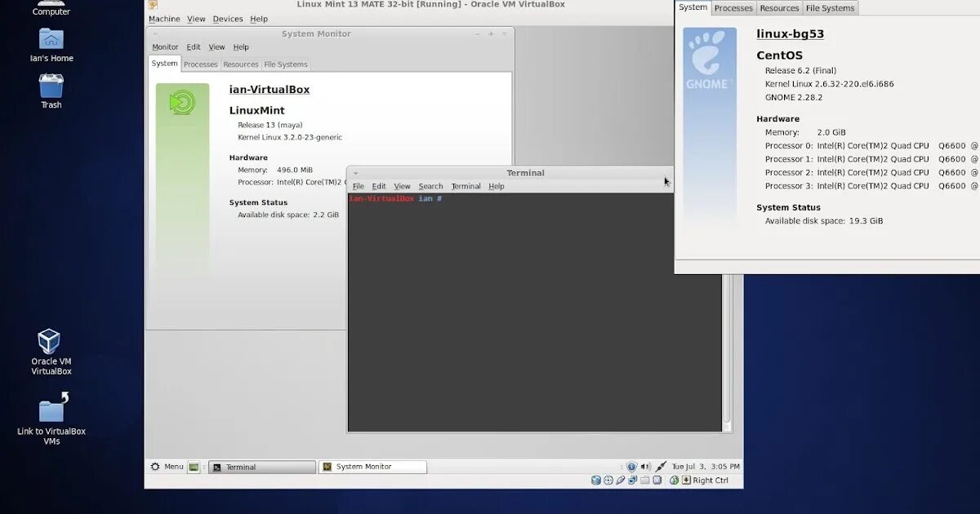Image resolution: width=980 pixels, height=514 pixels.
Task: Switch to File Systems tab in CentOS System Monitor
Action: [x=830, y=8]
